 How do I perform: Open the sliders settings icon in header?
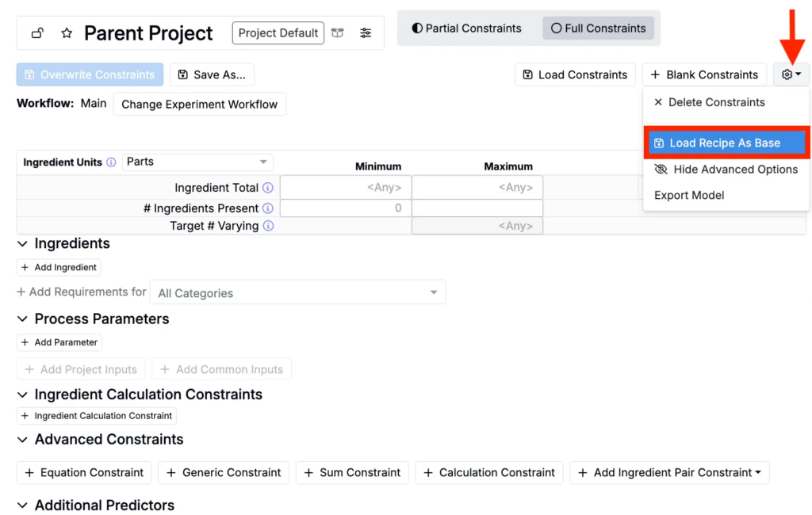[365, 33]
